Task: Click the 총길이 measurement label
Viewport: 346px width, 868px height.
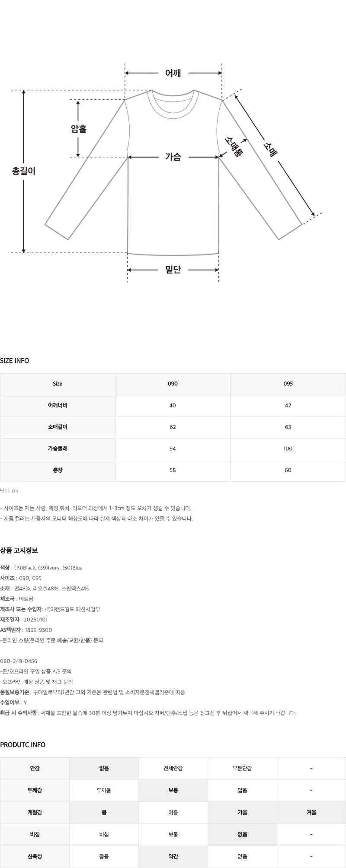Action: coord(23,171)
